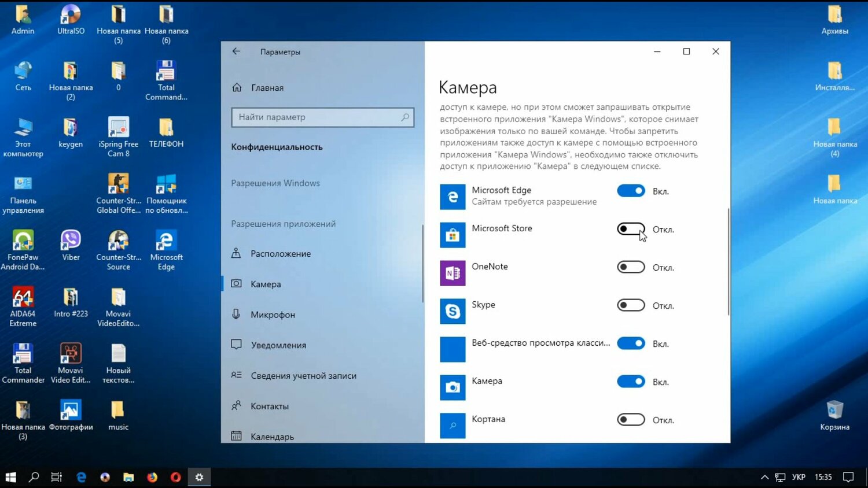This screenshot has height=488, width=868.
Task: Select the Архивы folder on desktop
Action: pyautogui.click(x=834, y=19)
